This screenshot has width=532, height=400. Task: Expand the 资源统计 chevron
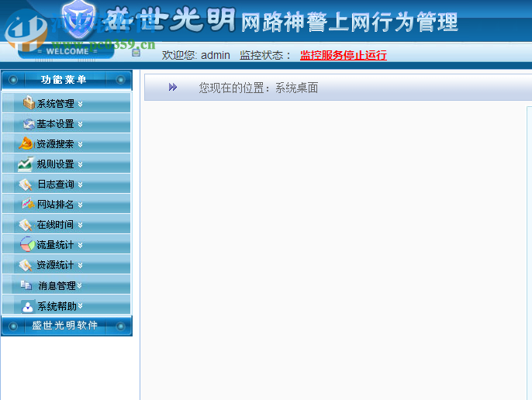(x=80, y=265)
